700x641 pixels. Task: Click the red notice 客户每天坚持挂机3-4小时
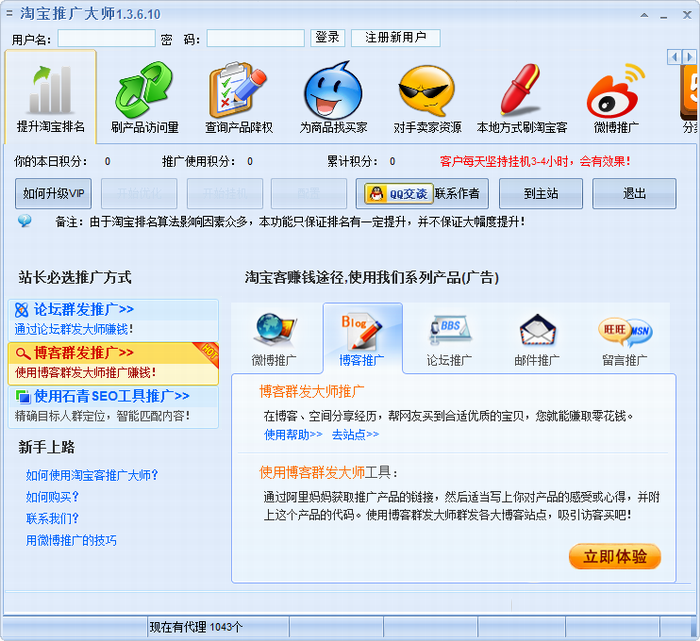click(x=535, y=161)
